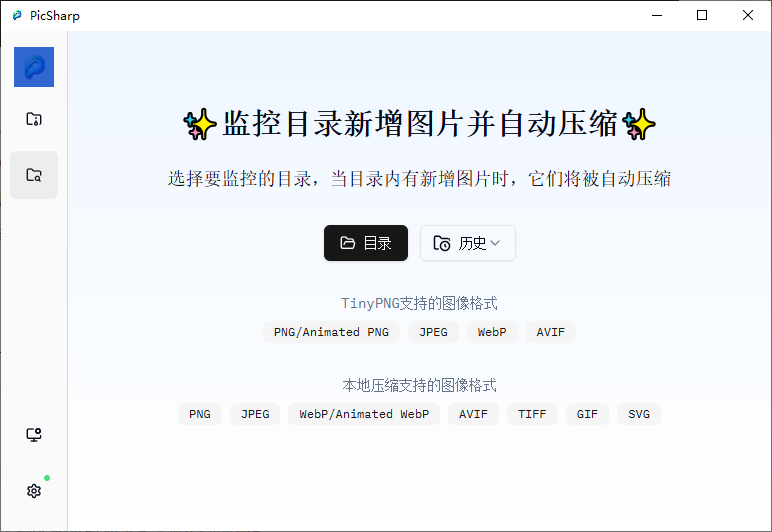
Task: Open the folder compression page icon
Action: click(34, 119)
